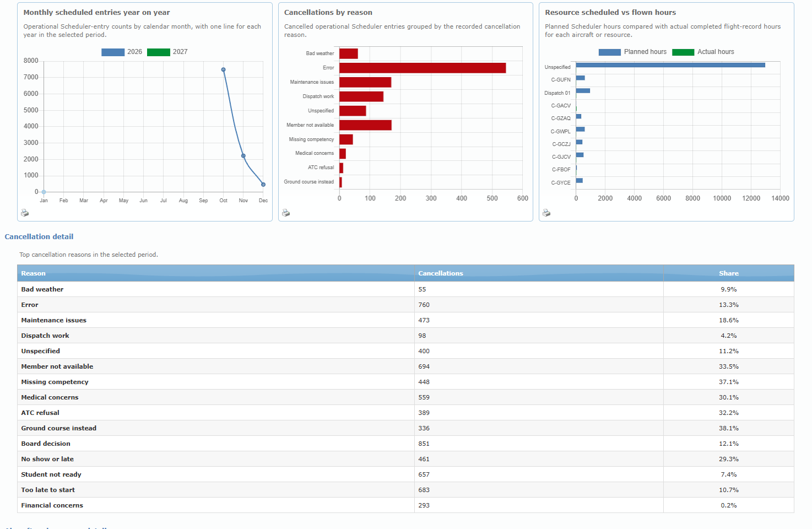This screenshot has width=812, height=529.
Task: Select the Financial concerns reason
Action: (52, 505)
